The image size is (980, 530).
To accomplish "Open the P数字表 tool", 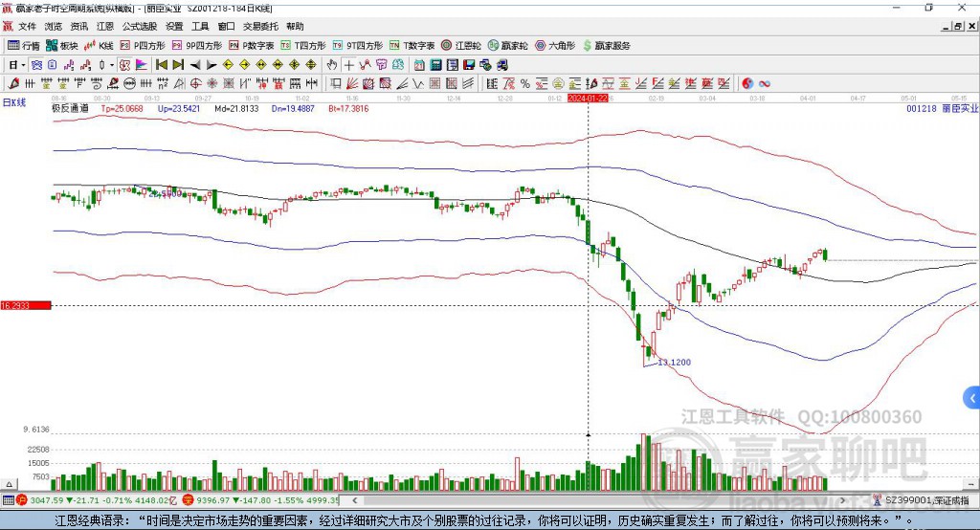I will click(x=252, y=46).
